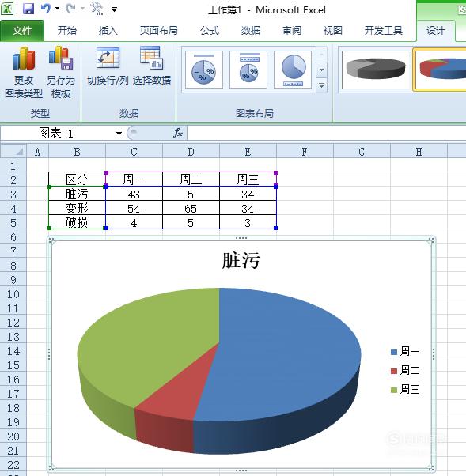The width and height of the screenshot is (466, 476).
Task: Click the redo arrow icon
Action: coord(70,9)
